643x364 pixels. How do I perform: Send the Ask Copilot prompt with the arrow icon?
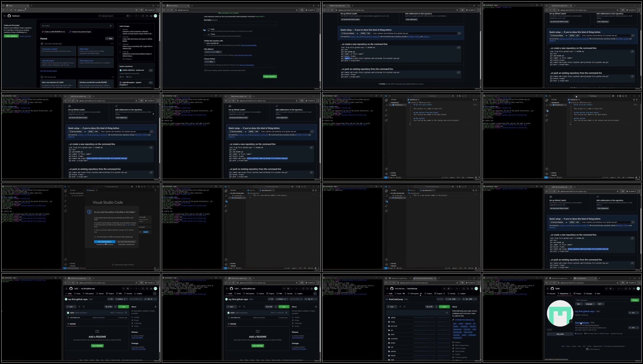tap(111, 26)
